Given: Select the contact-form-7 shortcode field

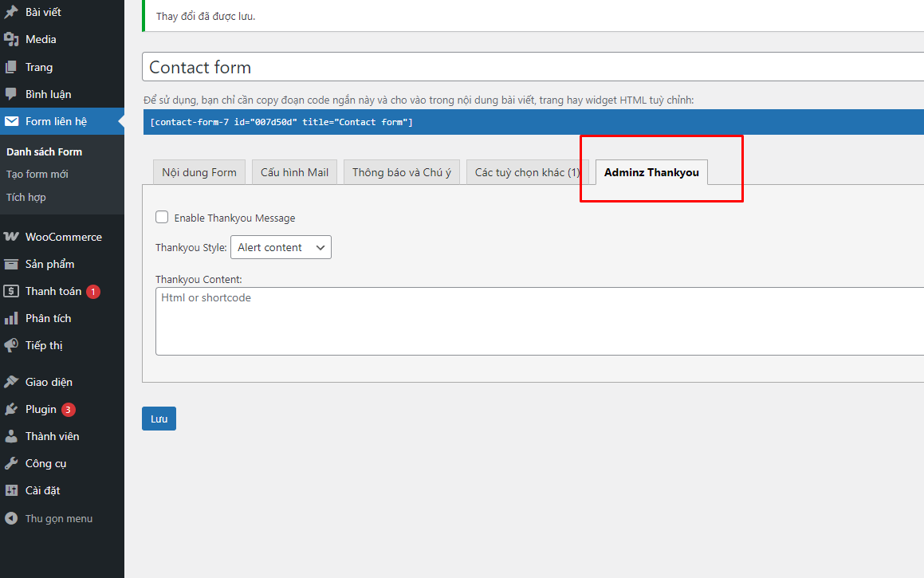Looking at the screenshot, I should coord(533,122).
